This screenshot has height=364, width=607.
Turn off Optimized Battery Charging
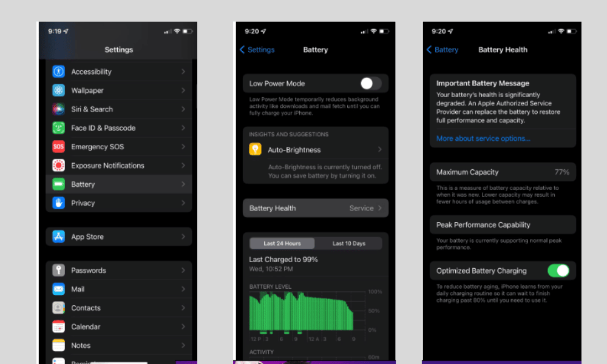pyautogui.click(x=558, y=271)
